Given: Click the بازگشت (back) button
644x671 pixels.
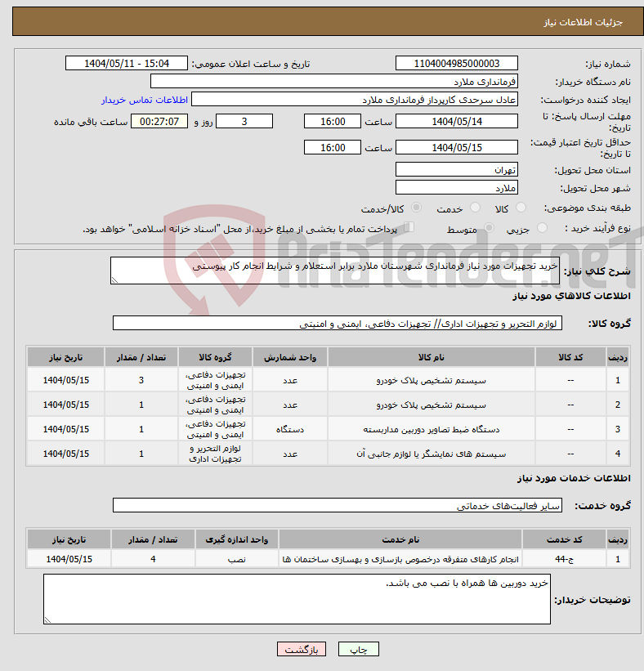Looking at the screenshot, I should point(302,649).
